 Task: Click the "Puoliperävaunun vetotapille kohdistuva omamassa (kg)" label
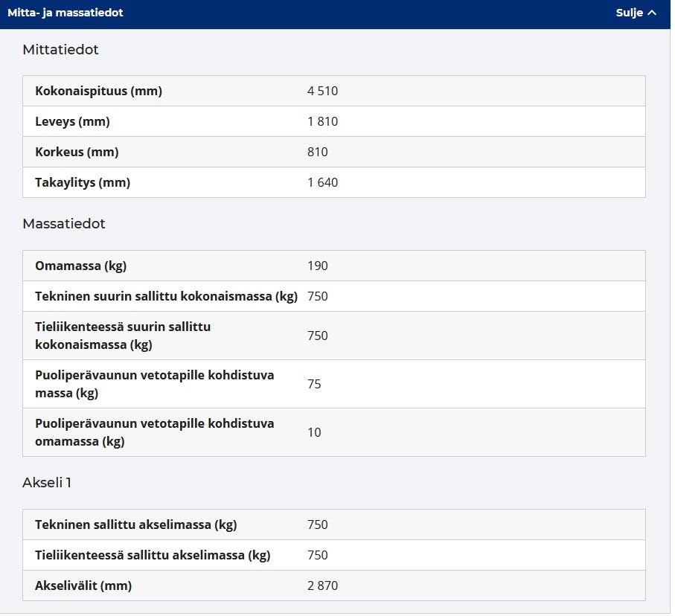point(155,433)
